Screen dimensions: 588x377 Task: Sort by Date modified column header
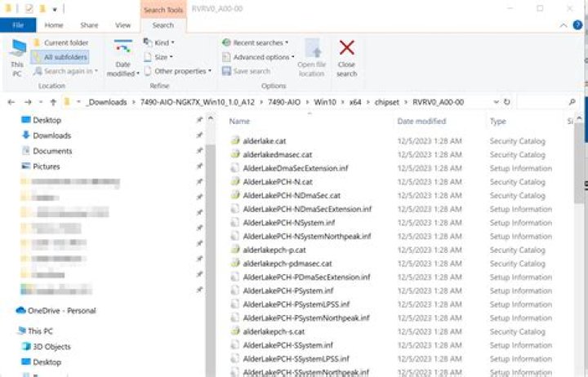click(x=421, y=121)
